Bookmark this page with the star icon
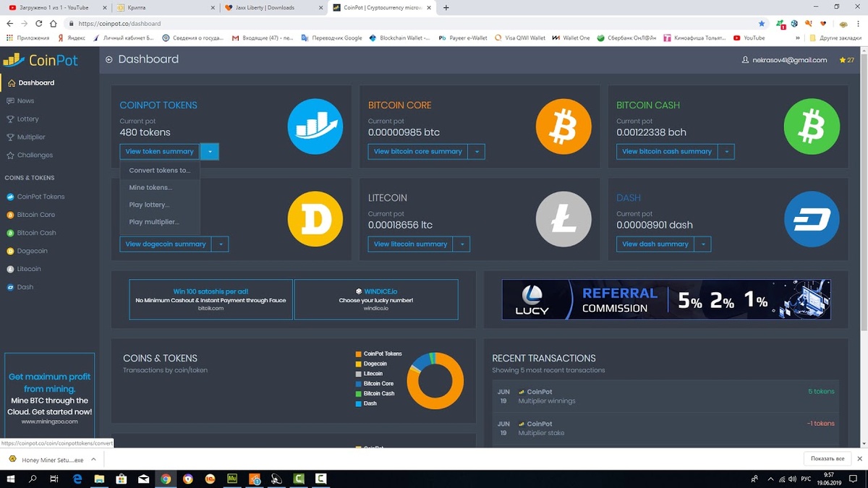This screenshot has width=868, height=488. click(x=761, y=23)
